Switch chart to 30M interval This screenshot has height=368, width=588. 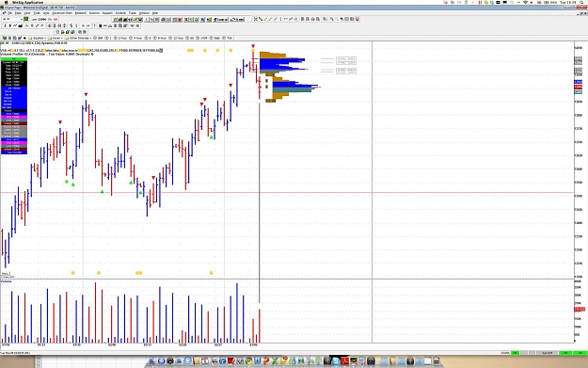pos(98,38)
